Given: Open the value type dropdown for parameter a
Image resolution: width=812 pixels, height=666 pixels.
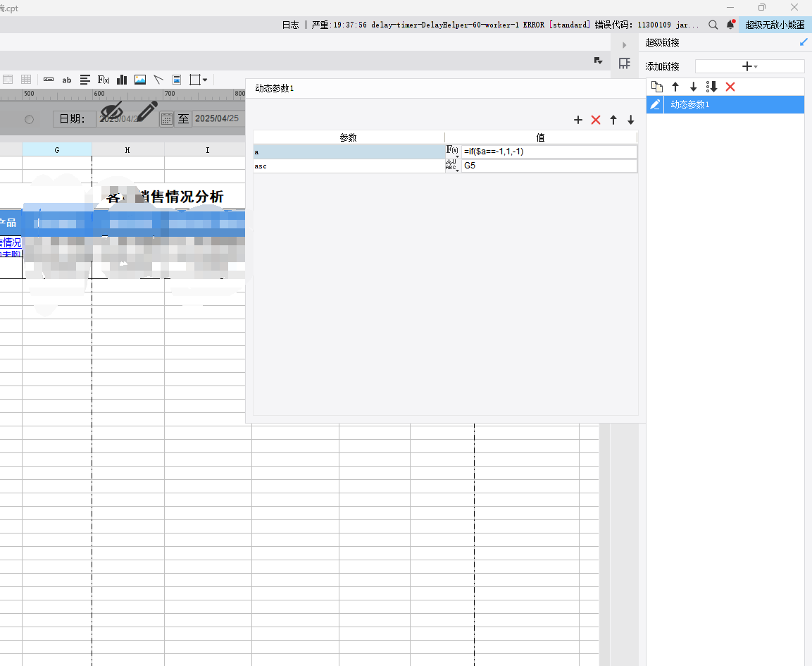Looking at the screenshot, I should (453, 152).
